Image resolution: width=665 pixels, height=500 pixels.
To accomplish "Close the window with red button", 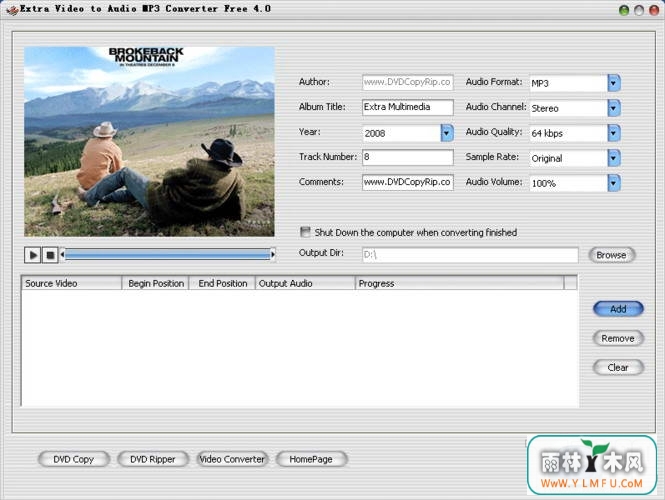I will coord(654,10).
